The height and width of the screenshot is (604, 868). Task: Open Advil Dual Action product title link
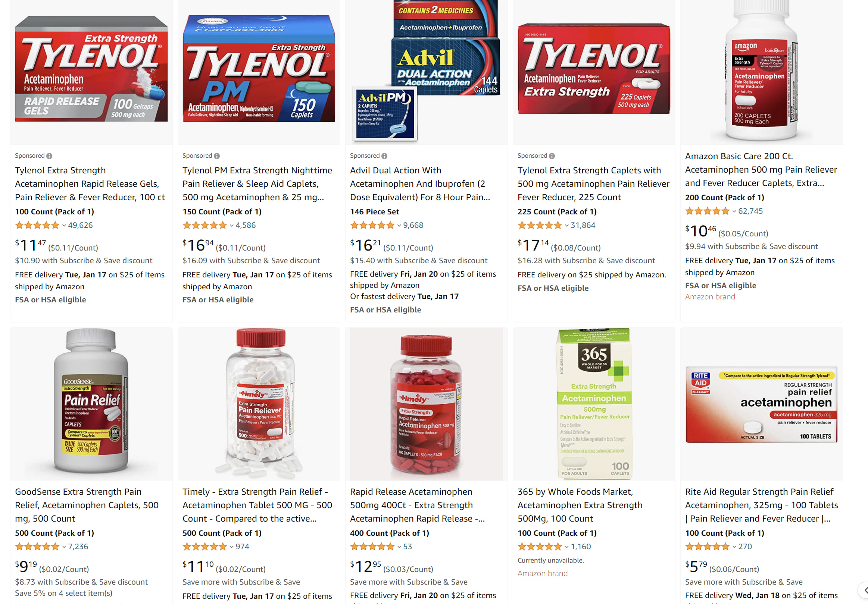point(420,183)
